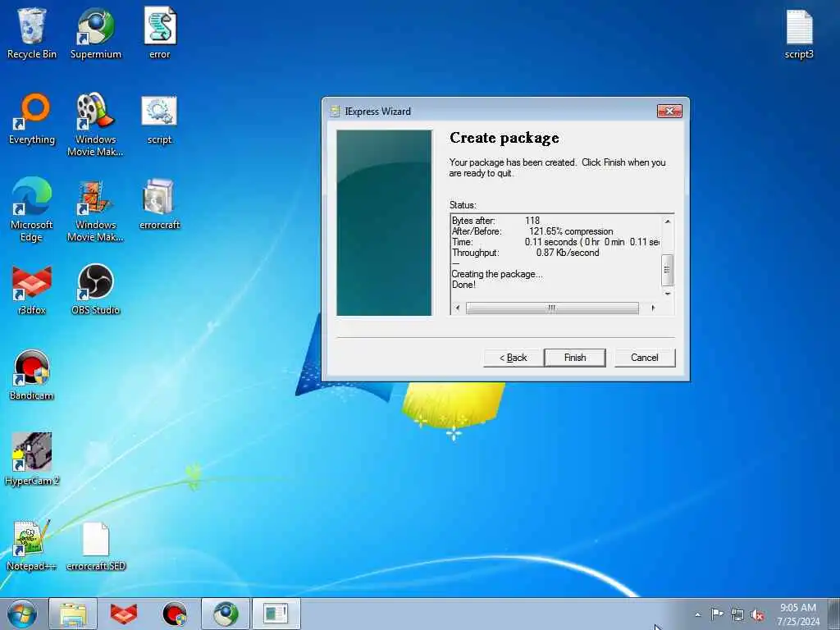Select the first Windows Movie Maker shortcut beside Everything
This screenshot has width=840, height=630.
pos(95,125)
